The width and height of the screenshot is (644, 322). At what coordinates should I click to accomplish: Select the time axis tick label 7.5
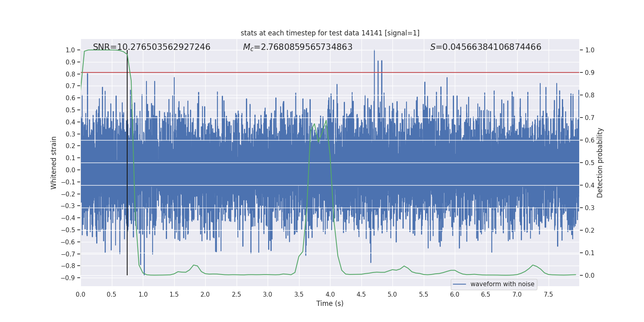(x=549, y=294)
